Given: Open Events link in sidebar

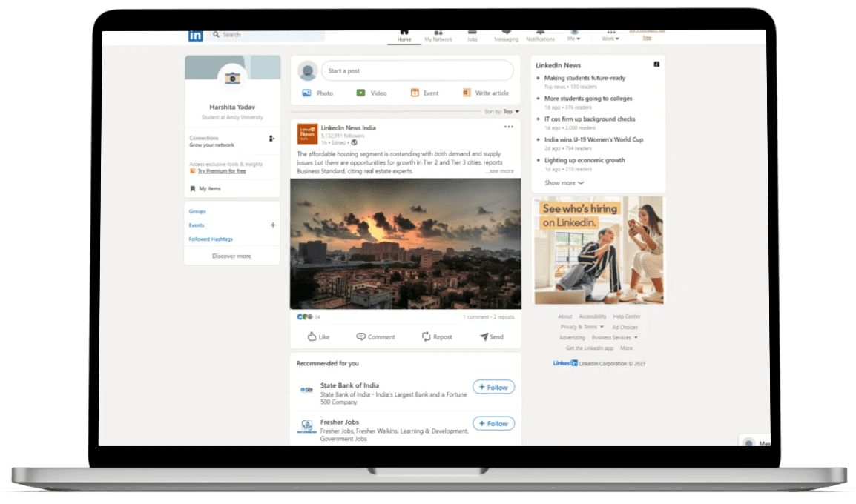Looking at the screenshot, I should (x=197, y=225).
